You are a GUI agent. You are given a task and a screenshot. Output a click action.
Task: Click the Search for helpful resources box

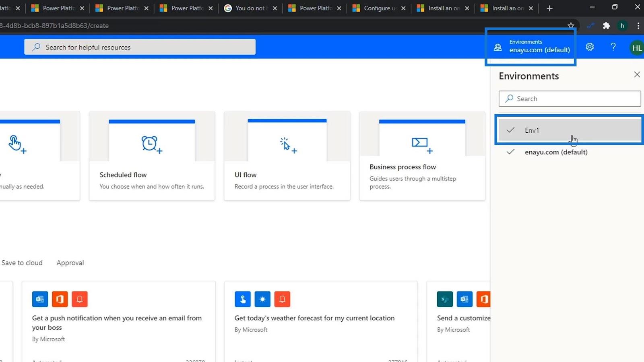[140, 47]
